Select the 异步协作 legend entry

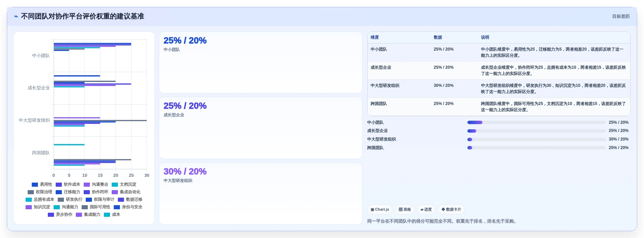(60, 214)
